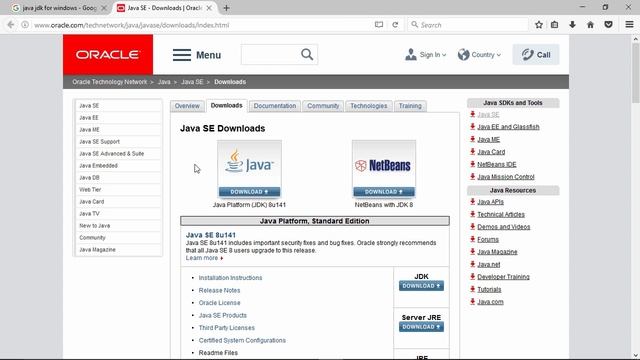
Task: Open the Oracle License link
Action: coord(219,303)
